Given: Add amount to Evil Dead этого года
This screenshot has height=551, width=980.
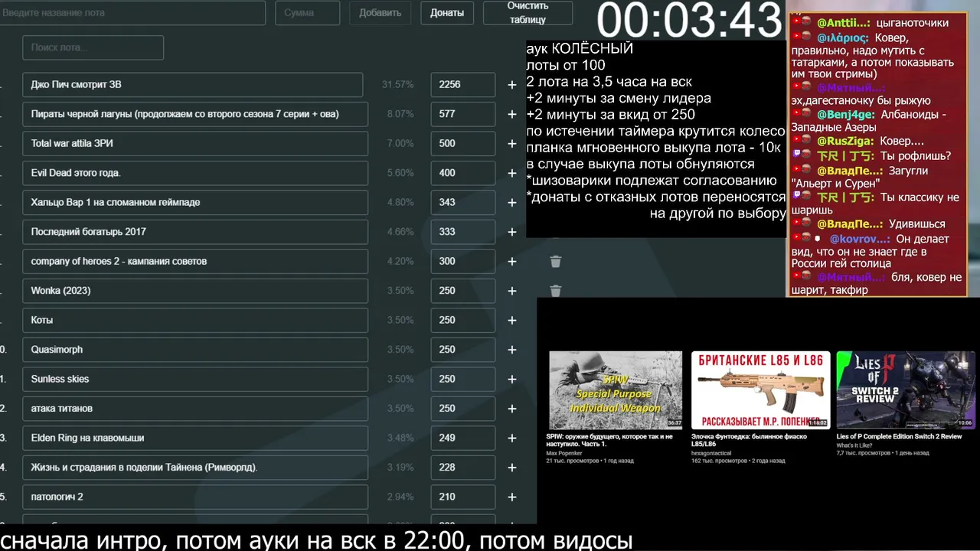Looking at the screenshot, I should [512, 173].
